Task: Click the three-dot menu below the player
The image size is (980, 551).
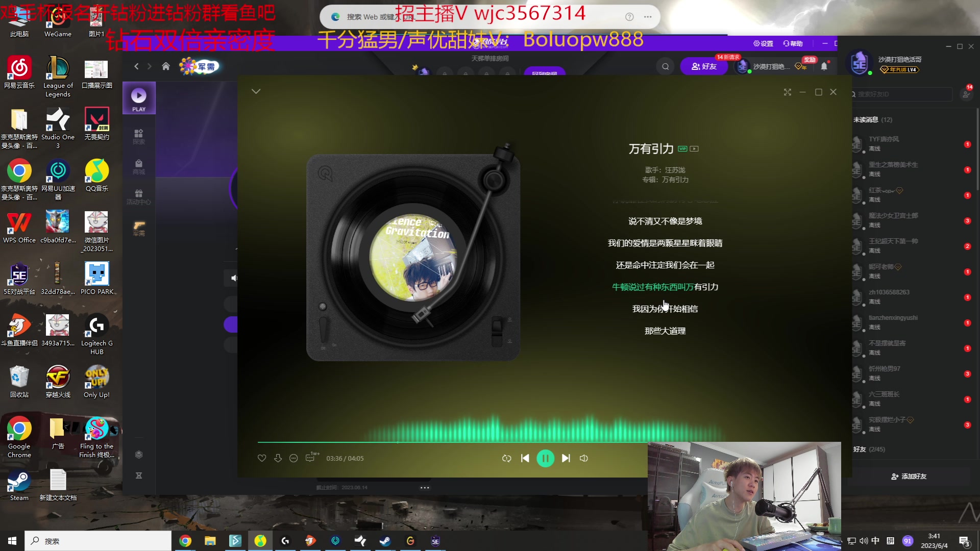Action: point(425,488)
